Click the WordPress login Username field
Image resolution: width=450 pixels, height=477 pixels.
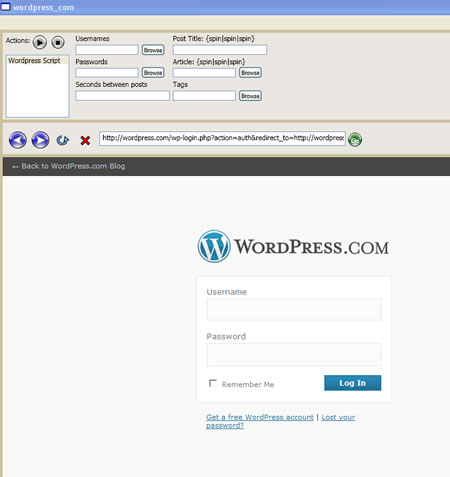click(294, 309)
